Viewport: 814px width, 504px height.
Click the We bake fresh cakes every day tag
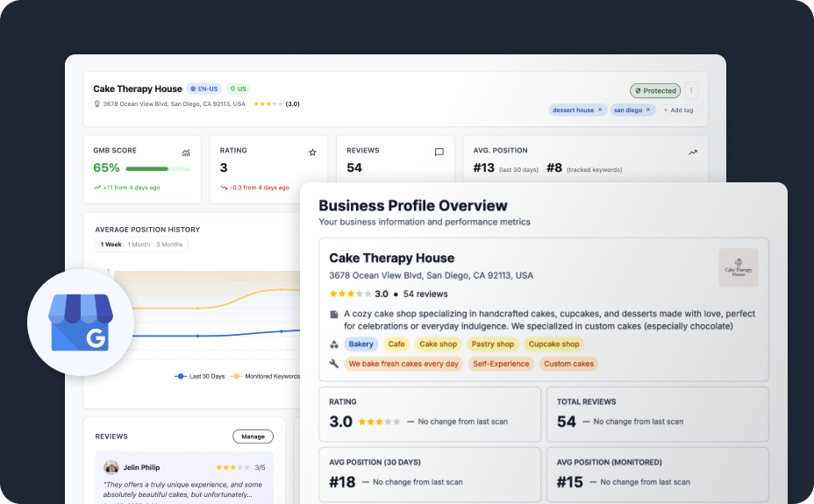click(x=403, y=364)
